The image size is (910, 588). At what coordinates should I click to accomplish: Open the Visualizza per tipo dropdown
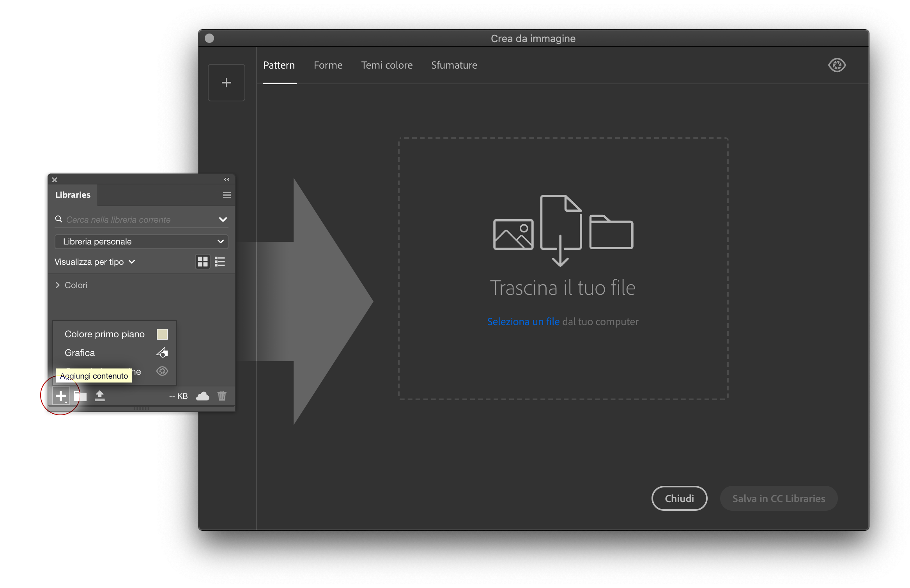[95, 262]
